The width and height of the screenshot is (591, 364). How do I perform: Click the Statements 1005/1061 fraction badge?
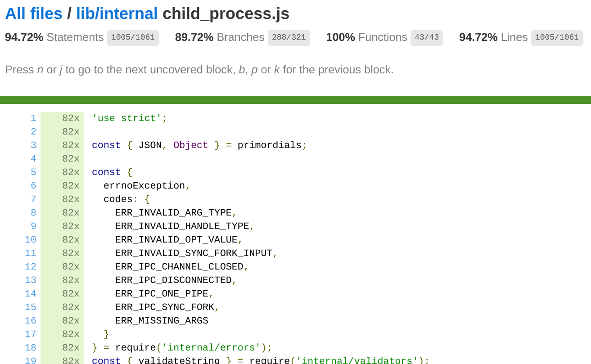tap(133, 38)
